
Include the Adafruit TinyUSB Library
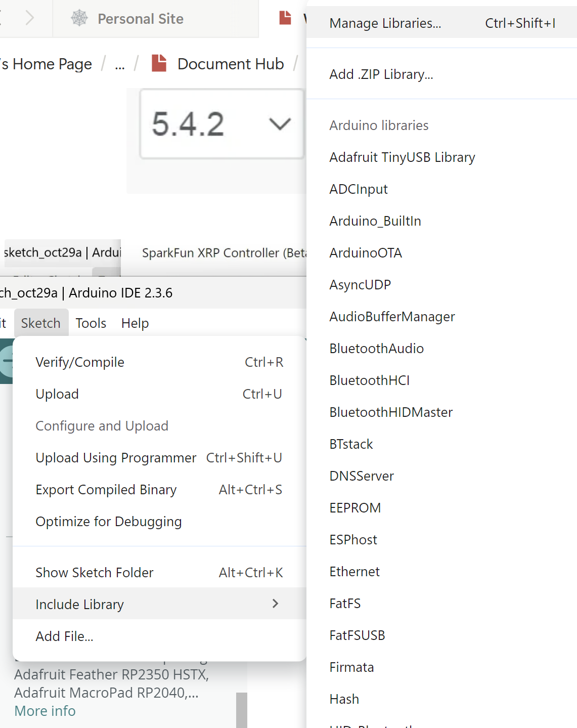[402, 157]
